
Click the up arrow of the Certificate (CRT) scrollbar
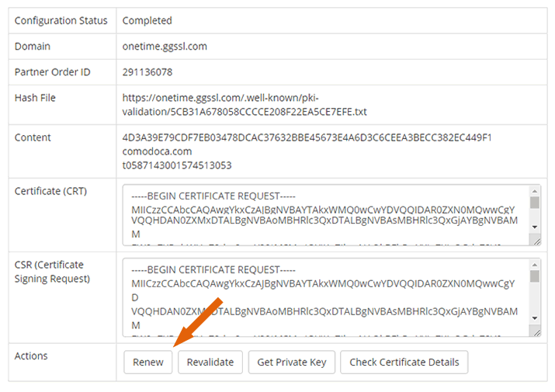(535, 191)
